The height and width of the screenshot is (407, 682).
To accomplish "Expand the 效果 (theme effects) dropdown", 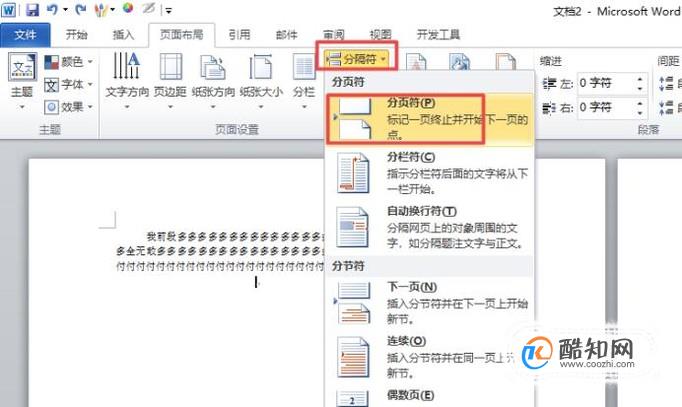I will point(69,107).
